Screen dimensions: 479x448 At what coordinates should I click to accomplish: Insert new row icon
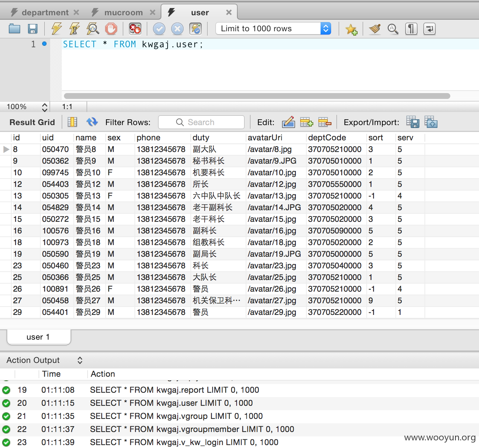click(x=306, y=122)
